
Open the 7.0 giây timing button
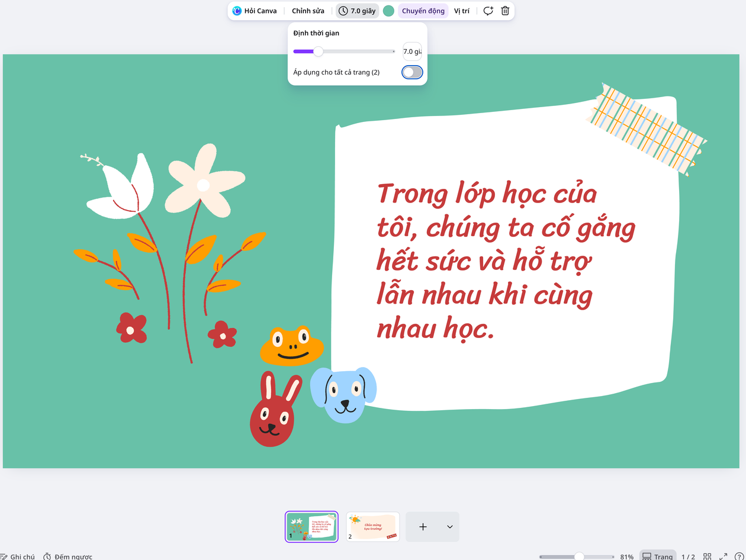[357, 11]
